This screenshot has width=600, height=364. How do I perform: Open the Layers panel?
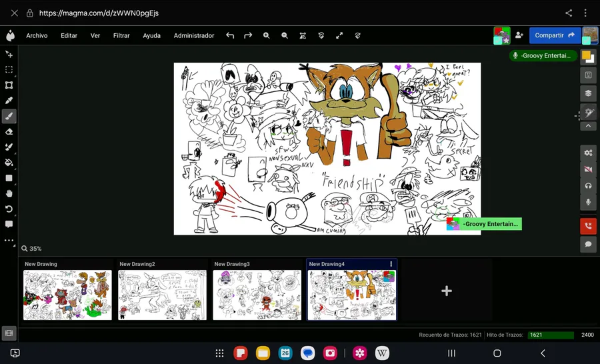pos(589,93)
